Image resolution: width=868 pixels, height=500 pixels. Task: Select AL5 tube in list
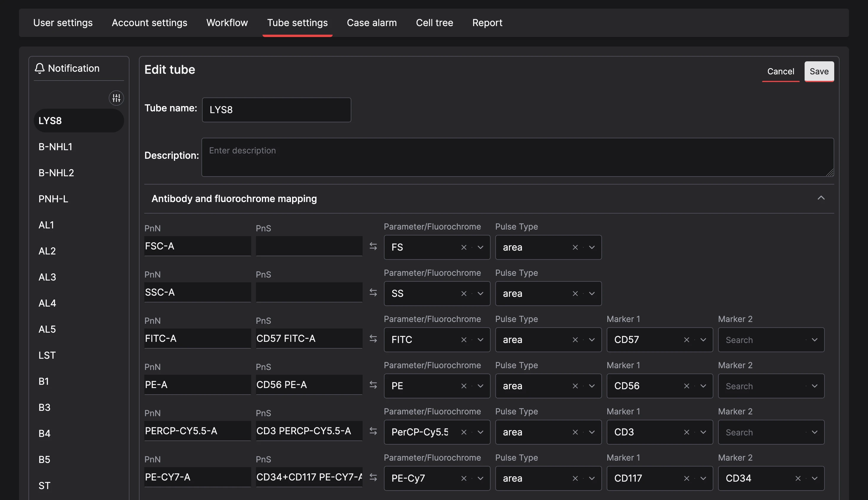click(x=79, y=329)
